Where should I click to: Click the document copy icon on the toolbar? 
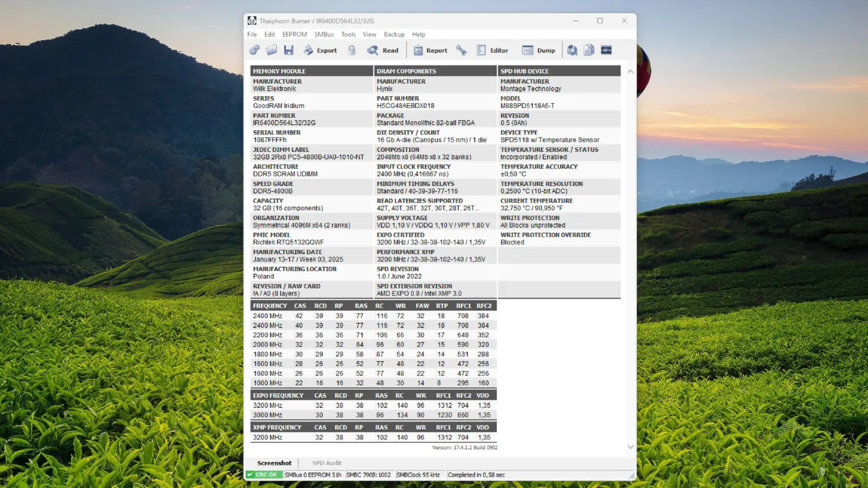click(x=588, y=50)
